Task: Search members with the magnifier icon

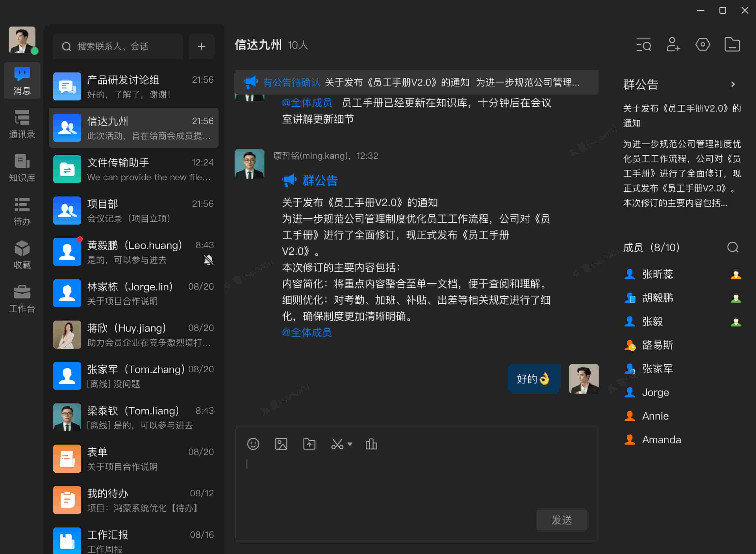Action: (x=733, y=247)
